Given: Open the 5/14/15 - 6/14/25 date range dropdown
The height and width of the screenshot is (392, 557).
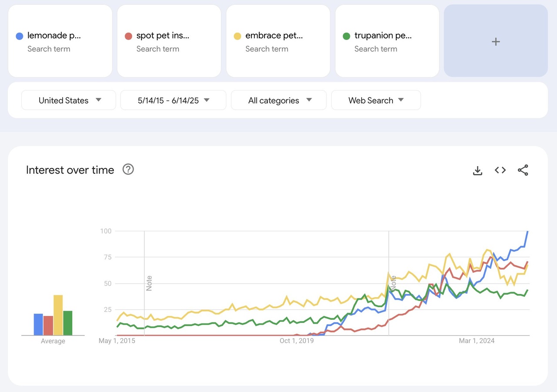Looking at the screenshot, I should pos(173,100).
